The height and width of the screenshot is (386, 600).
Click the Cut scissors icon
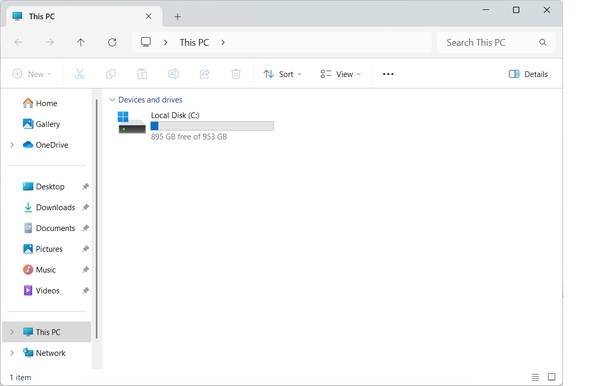pos(79,74)
